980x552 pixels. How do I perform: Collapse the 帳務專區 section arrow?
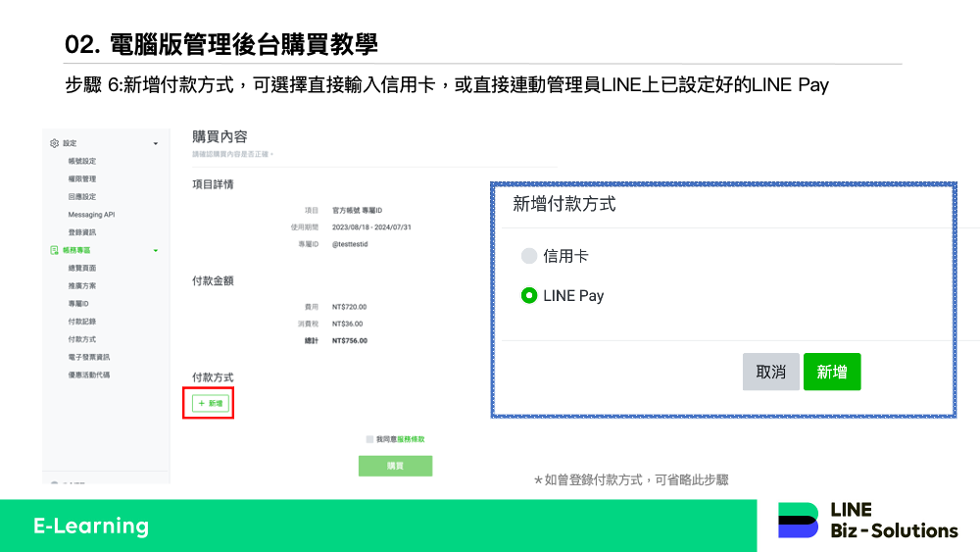(156, 251)
